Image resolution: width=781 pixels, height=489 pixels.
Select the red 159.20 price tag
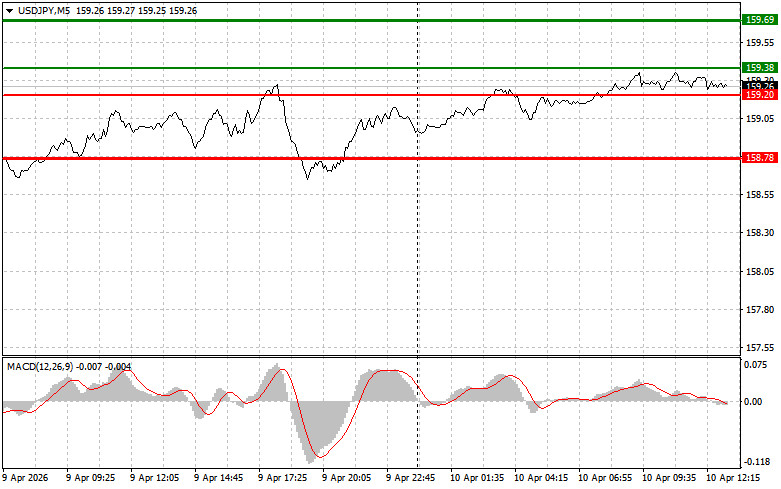tap(759, 95)
